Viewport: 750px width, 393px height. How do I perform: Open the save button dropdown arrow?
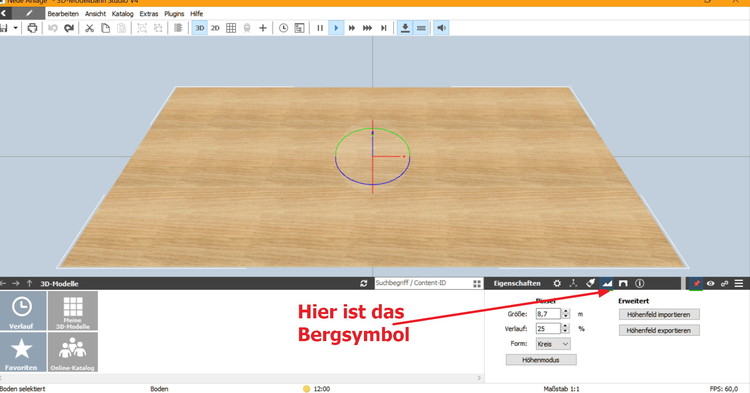tap(15, 28)
